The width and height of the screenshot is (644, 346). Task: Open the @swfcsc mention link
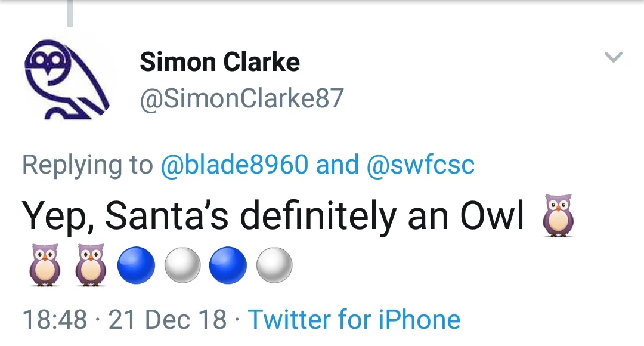(420, 165)
